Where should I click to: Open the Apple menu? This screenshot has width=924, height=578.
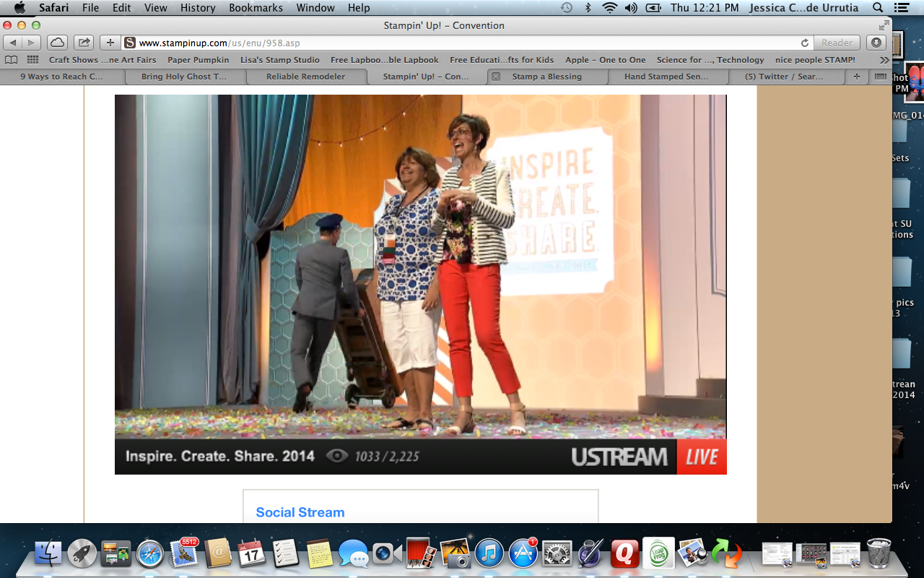[x=19, y=8]
